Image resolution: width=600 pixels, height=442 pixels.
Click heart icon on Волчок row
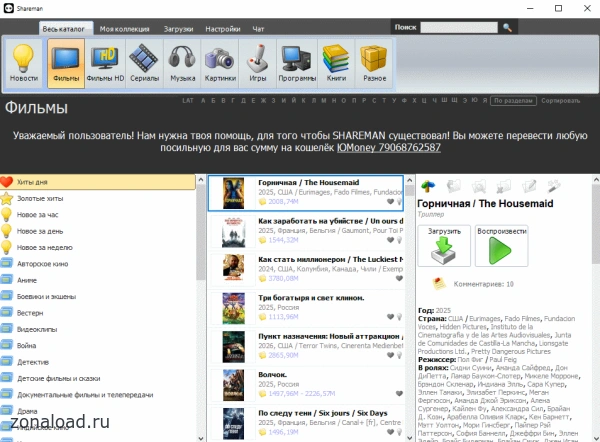[399, 393]
